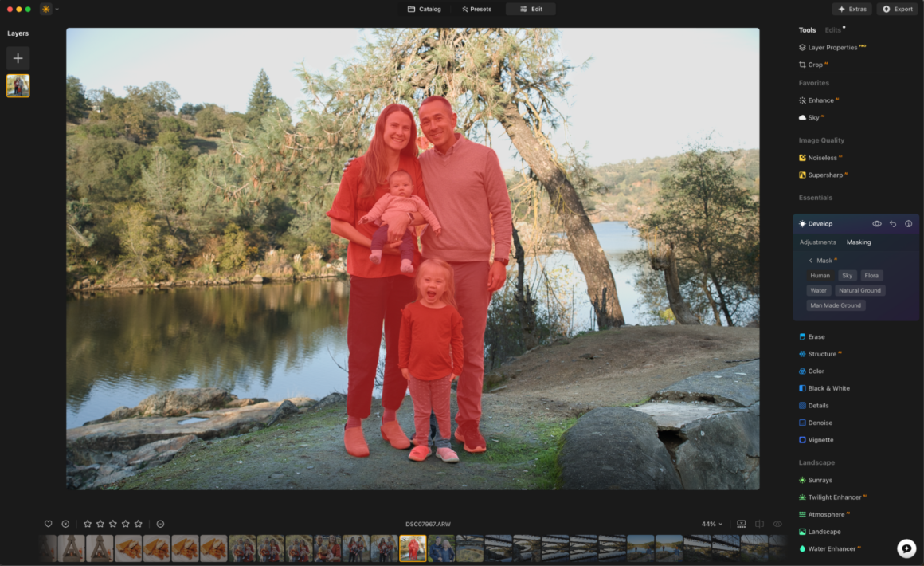Open the Crop tool
The width and height of the screenshot is (924, 566).
point(815,65)
